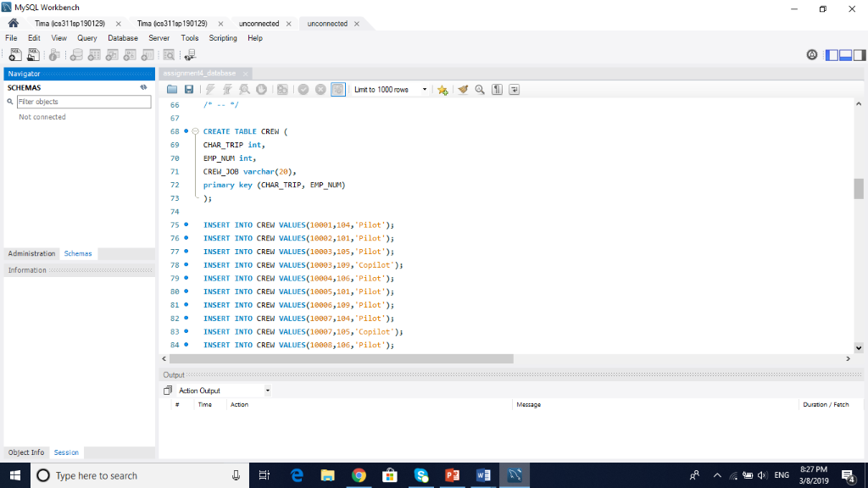868x488 pixels.
Task: Create a new SQL tab icon
Action: tap(14, 53)
